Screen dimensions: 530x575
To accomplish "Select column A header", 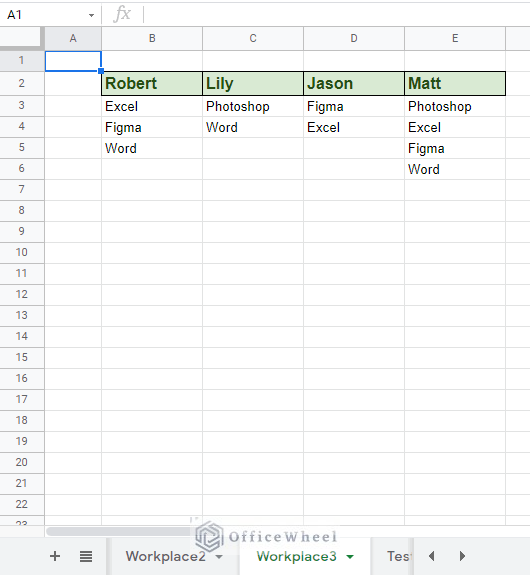I will pyautogui.click(x=73, y=38).
